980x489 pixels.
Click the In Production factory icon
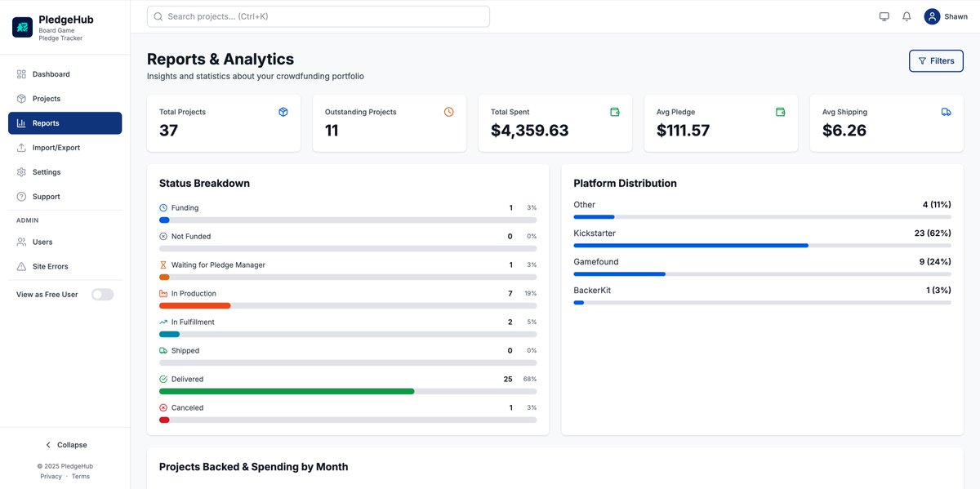(163, 294)
